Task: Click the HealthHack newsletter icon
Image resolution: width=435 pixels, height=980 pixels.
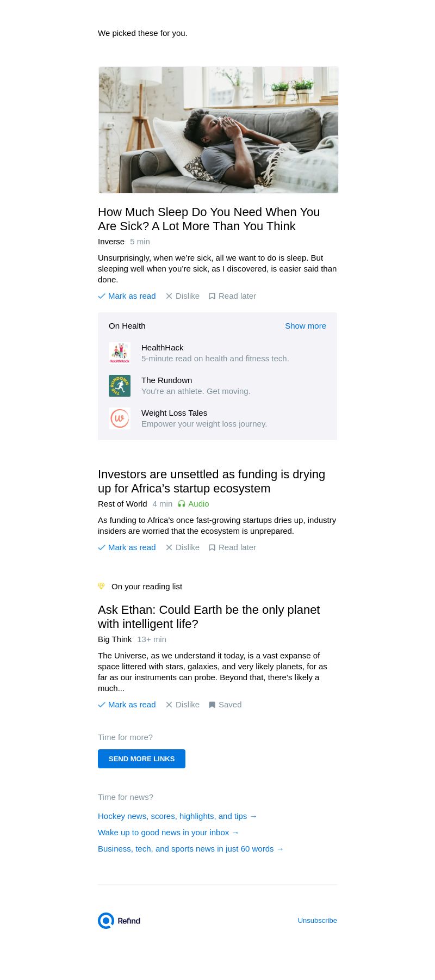Action: 120,353
